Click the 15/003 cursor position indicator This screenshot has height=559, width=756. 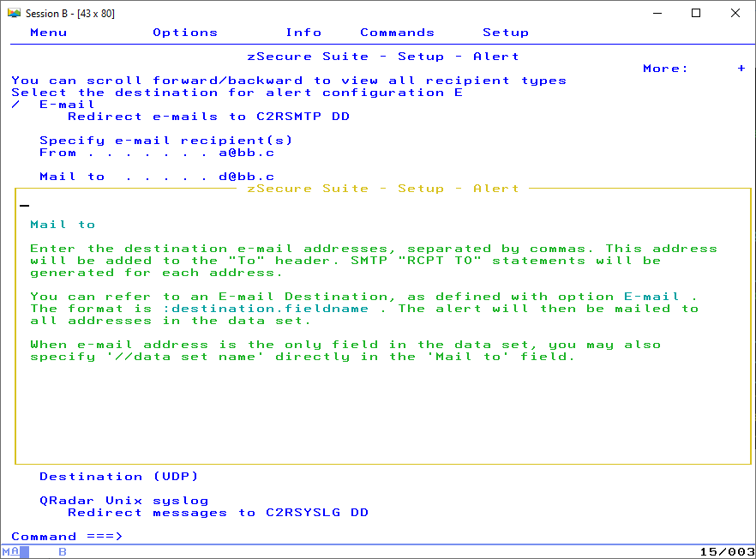(x=727, y=551)
